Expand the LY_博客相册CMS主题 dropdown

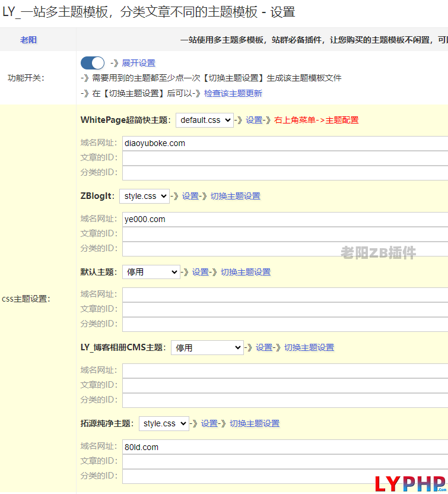(x=207, y=347)
